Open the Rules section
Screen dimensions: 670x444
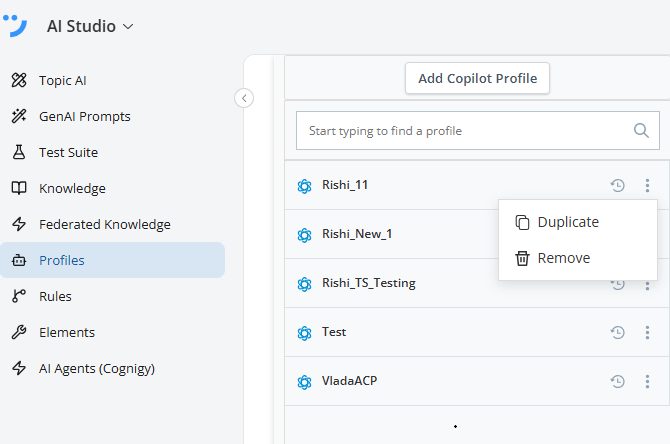click(55, 296)
